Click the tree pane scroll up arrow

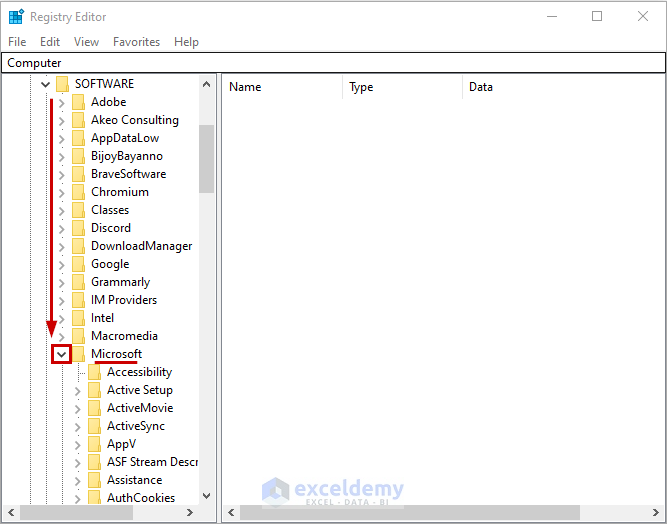(206, 84)
